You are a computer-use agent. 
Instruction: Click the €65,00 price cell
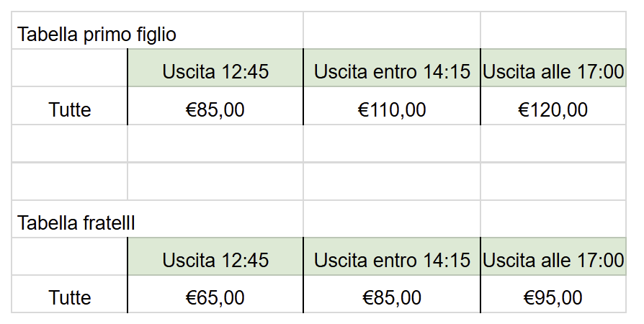coord(215,297)
